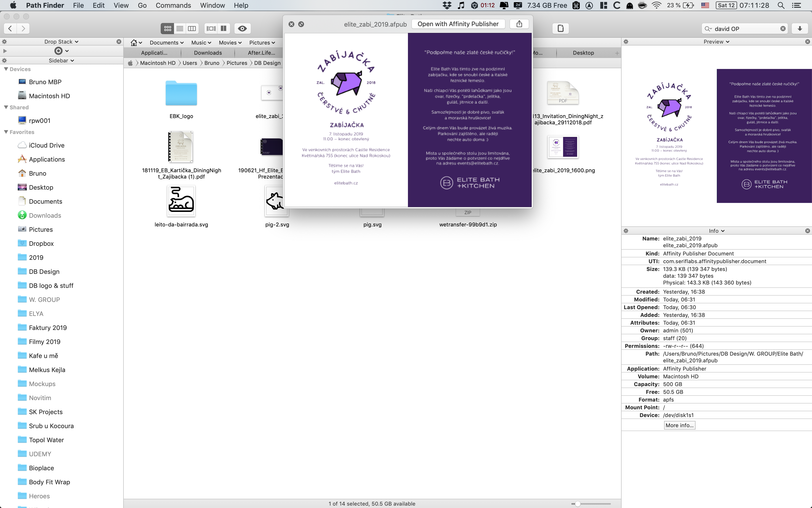The width and height of the screenshot is (812, 508).
Task: Open Sidebar gear settings icon
Action: (x=4, y=60)
